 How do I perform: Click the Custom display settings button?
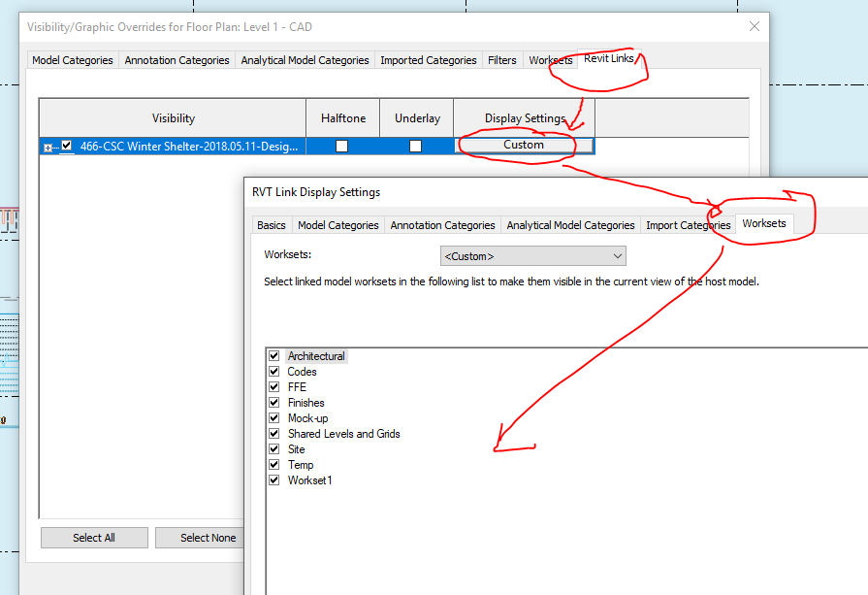tap(524, 146)
